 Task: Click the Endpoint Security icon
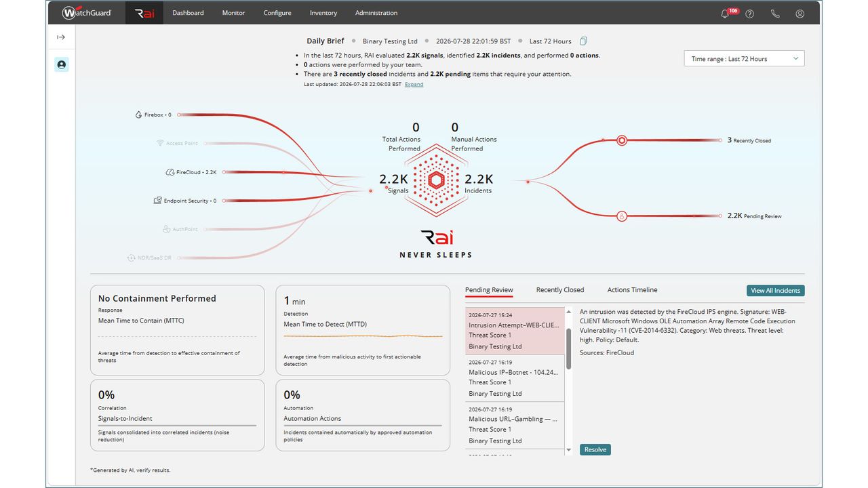pos(157,201)
